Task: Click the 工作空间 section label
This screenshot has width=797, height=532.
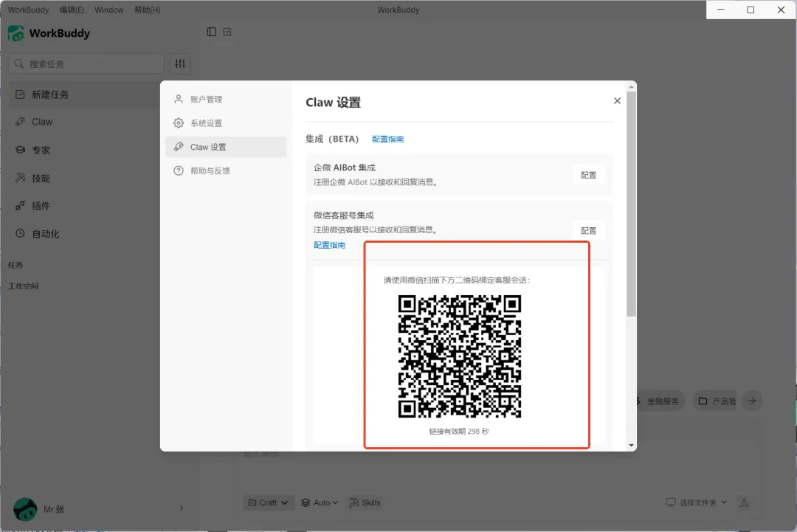Action: [24, 286]
